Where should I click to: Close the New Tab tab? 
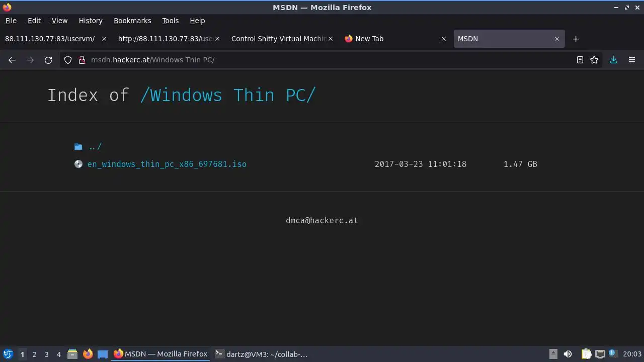[x=443, y=39]
